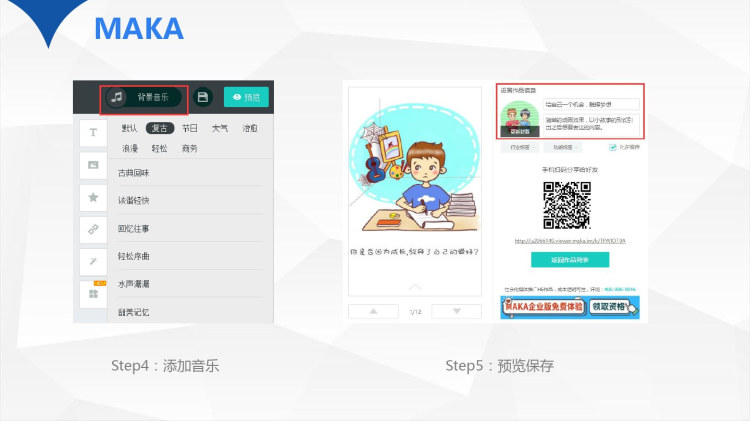Click the work title input field
Screen dimensions: 750x421
click(x=591, y=104)
